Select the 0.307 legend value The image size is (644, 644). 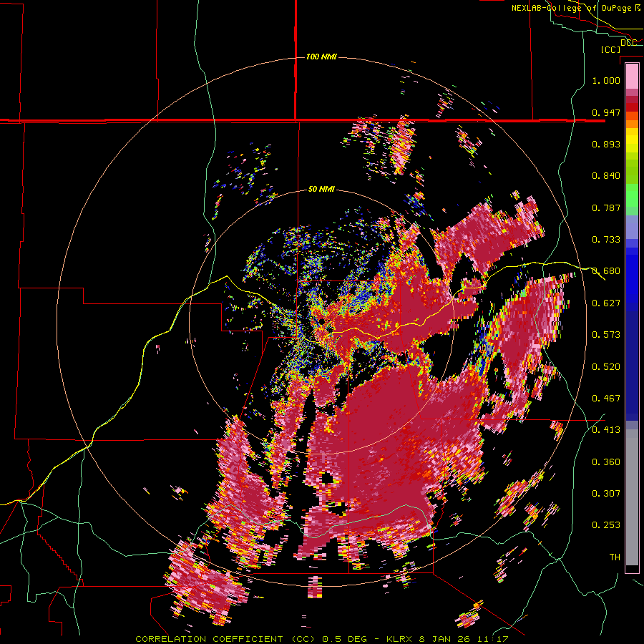coord(606,494)
